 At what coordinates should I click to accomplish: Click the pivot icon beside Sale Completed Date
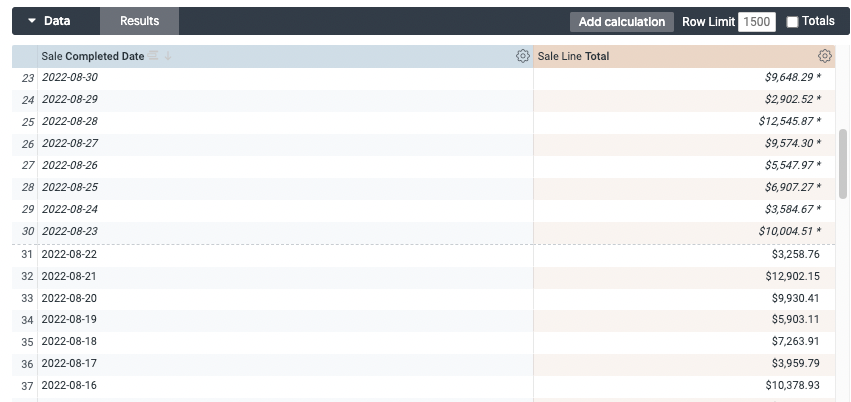pyautogui.click(x=154, y=57)
